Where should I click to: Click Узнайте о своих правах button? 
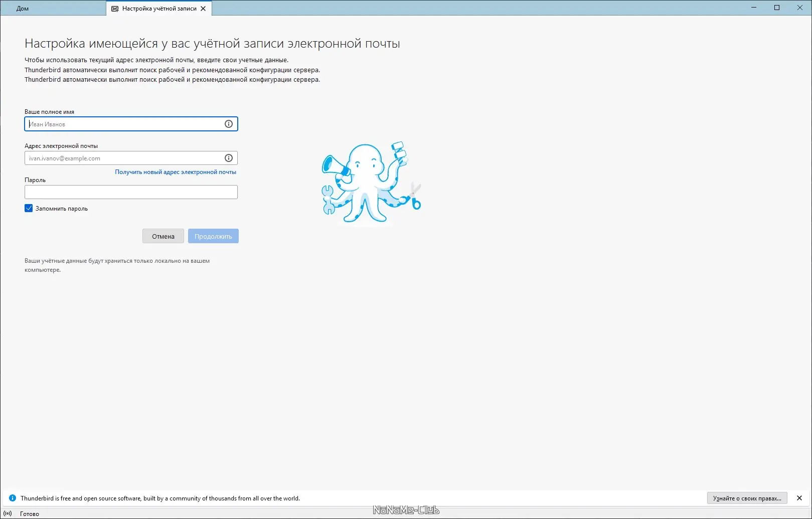[x=747, y=498]
